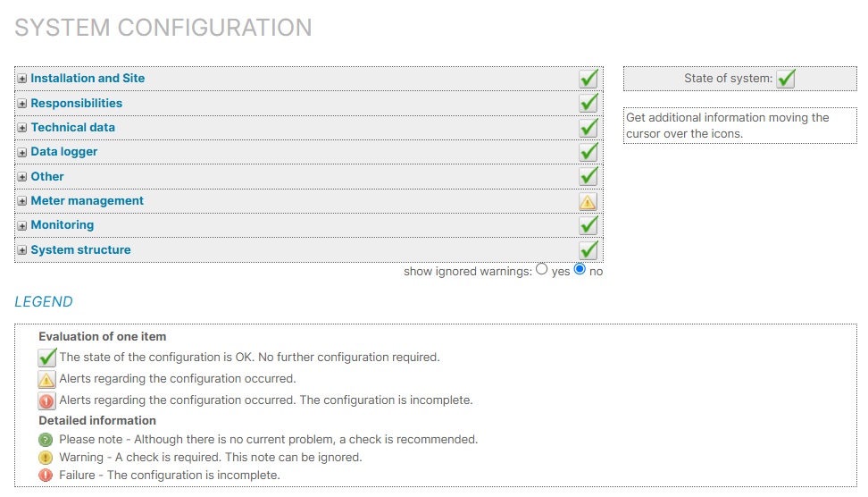Expand the Other section plus icon
Screen dimensions: 868x497
click(22, 177)
